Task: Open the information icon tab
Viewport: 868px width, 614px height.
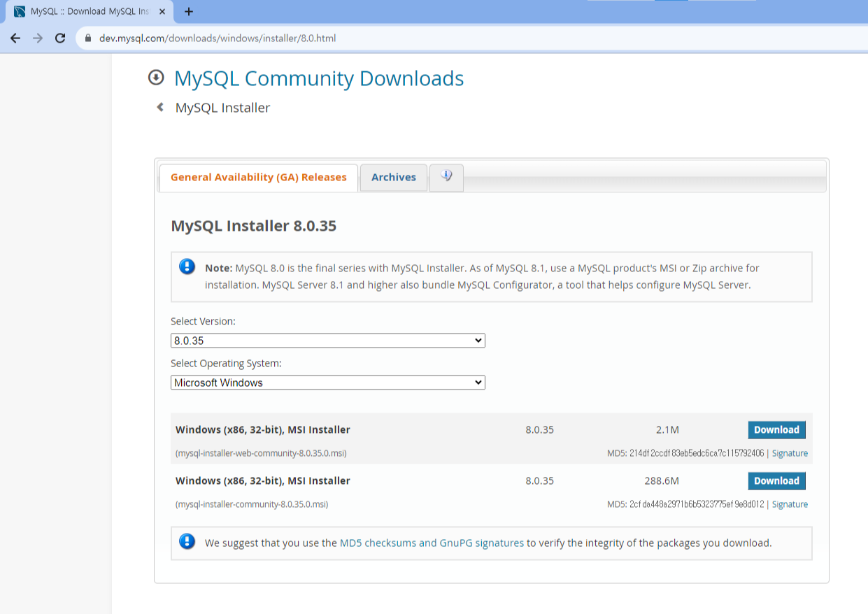Action: [446, 176]
